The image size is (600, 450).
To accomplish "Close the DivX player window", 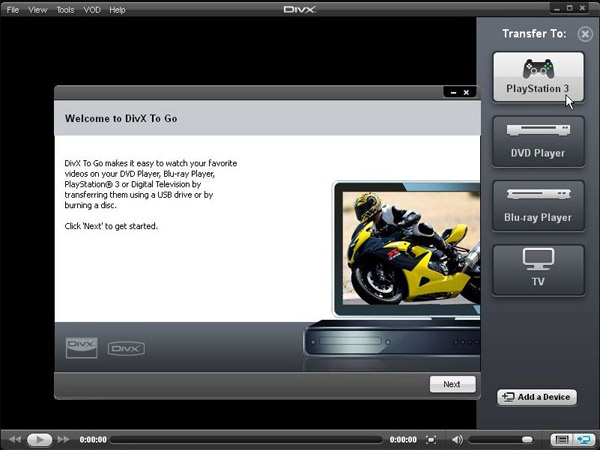I will [582, 8].
